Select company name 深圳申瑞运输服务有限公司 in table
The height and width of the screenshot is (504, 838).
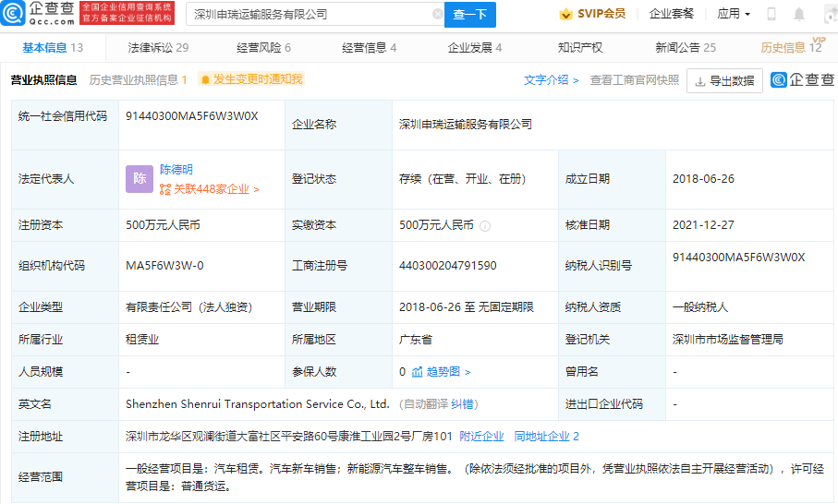tap(466, 125)
